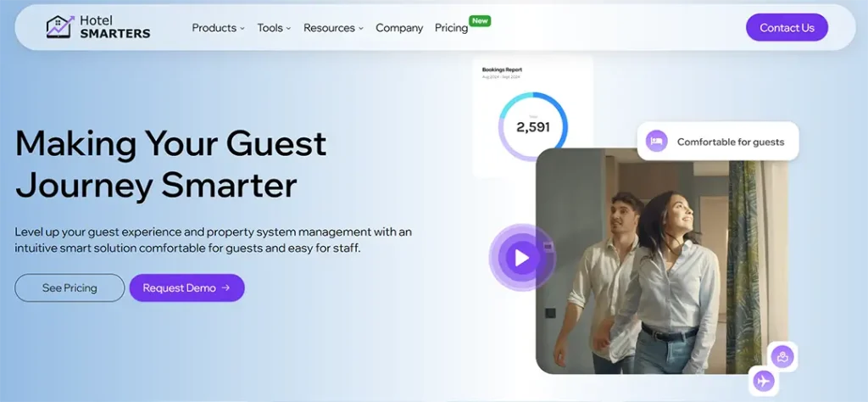Click the couple video thumbnail image
This screenshot has width=868, height=402.
(x=661, y=280)
